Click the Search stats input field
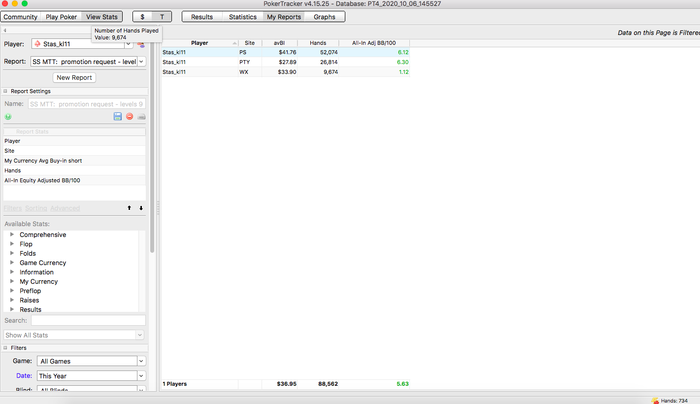The image size is (700, 404). pyautogui.click(x=88, y=321)
